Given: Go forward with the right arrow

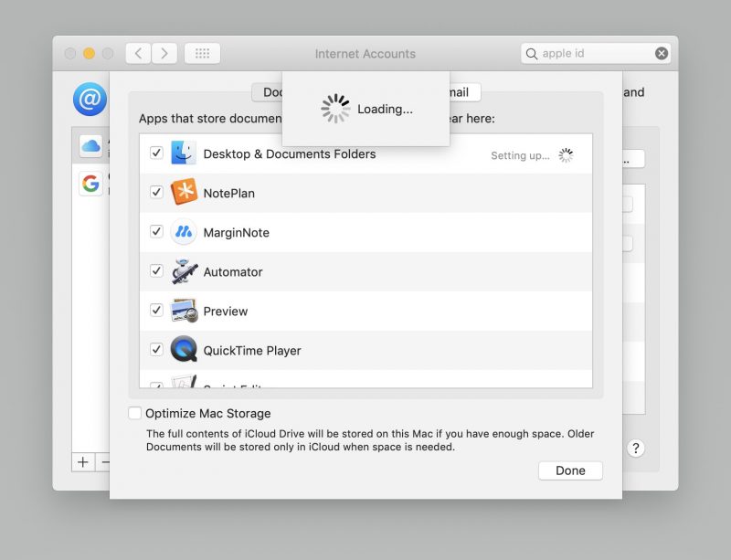Looking at the screenshot, I should 164,54.
